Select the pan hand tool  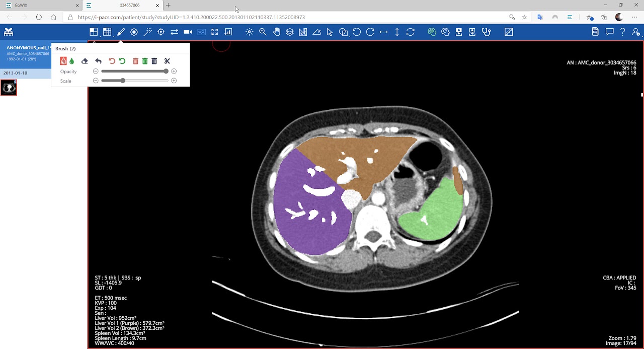tap(276, 32)
